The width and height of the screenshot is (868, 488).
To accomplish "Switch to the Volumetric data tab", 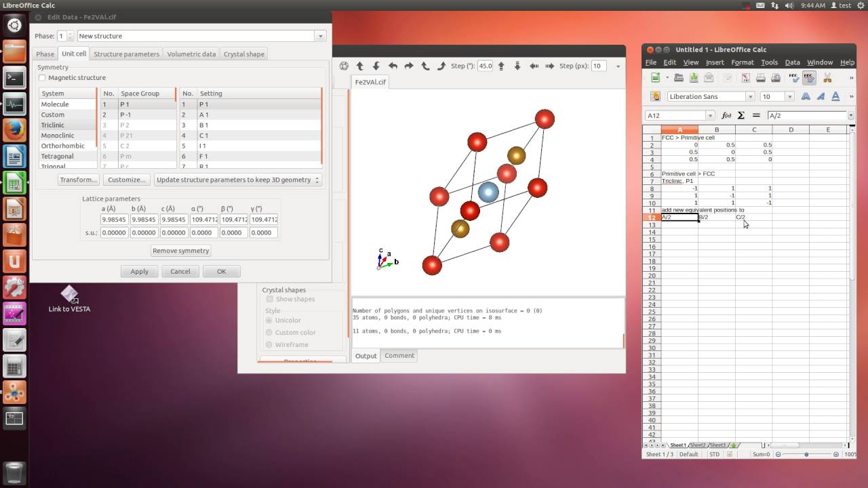I will [x=191, y=54].
